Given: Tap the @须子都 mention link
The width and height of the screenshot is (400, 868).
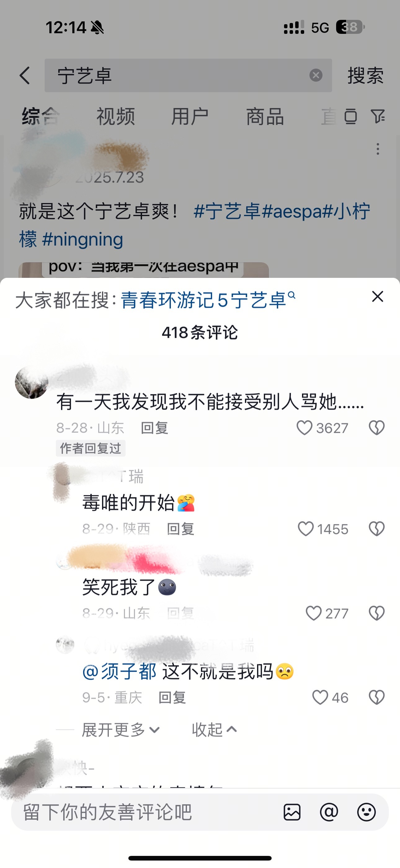Looking at the screenshot, I should (x=119, y=671).
